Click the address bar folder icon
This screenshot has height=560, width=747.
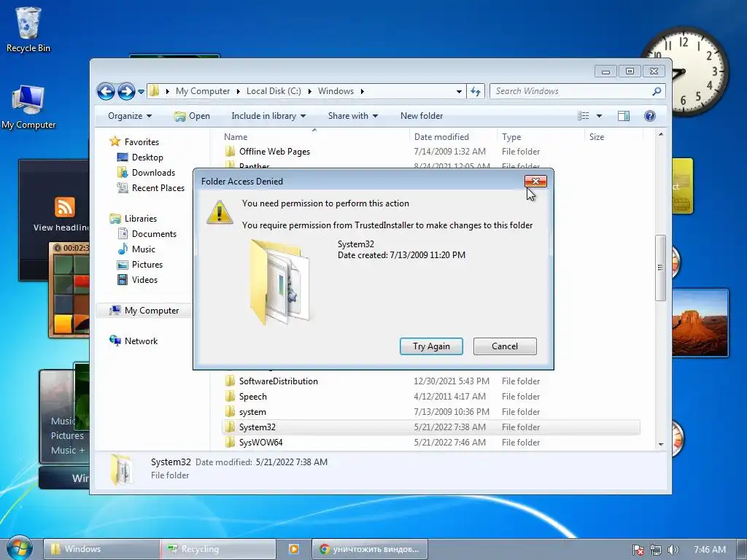(x=154, y=90)
